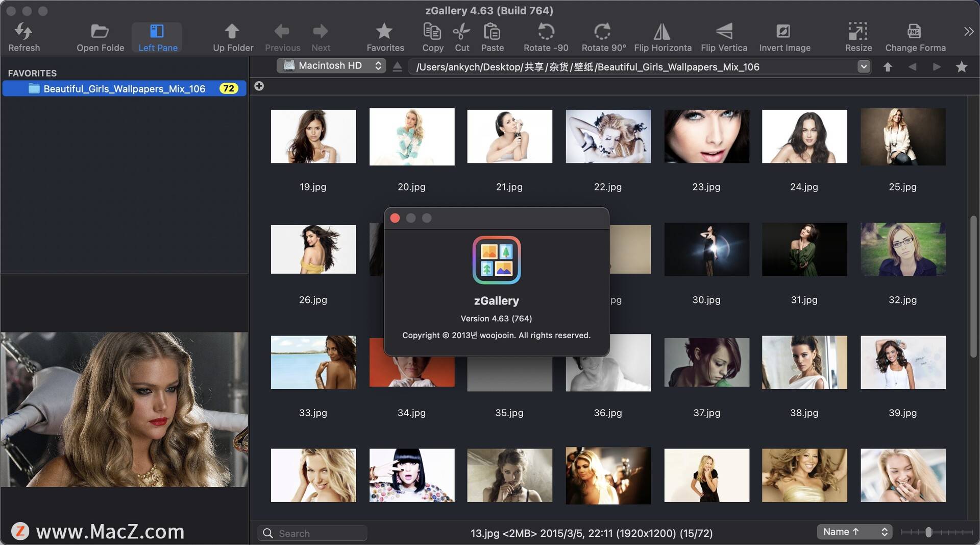Adjust the thumbnail size slider
The height and width of the screenshot is (545, 980).
[928, 532]
